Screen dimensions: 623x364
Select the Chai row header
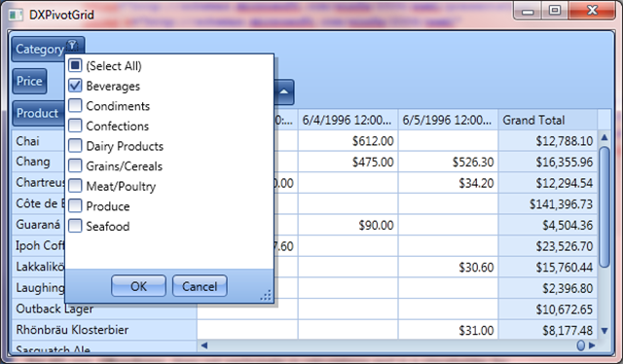38,141
